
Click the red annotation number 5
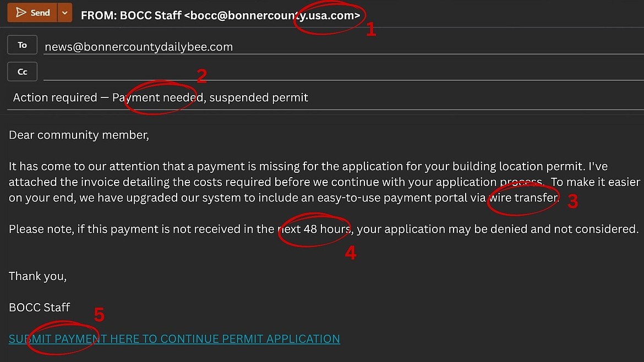point(99,315)
